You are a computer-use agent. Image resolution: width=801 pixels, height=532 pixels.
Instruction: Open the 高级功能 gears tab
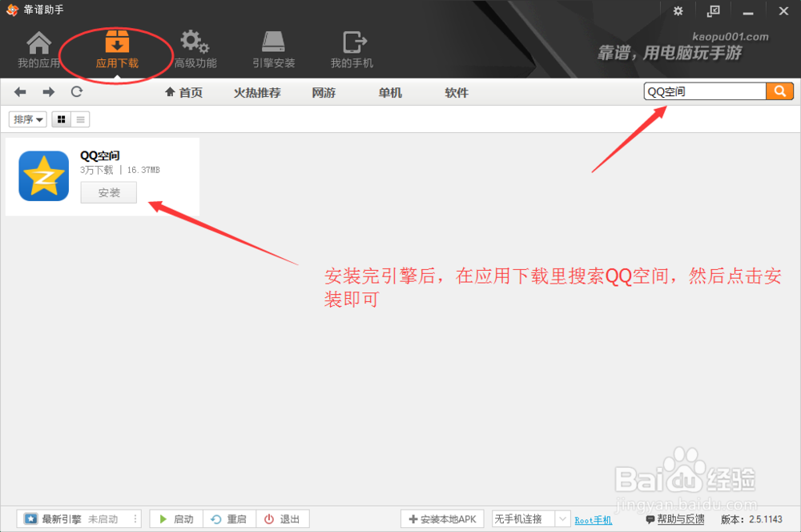(x=195, y=50)
